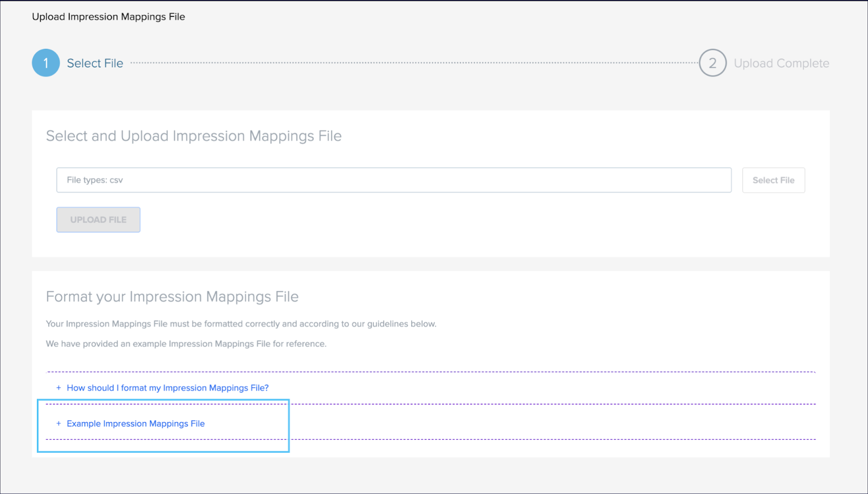Expand the 'Example Impression Mappings File' section
Screen dimensions: 868x494
click(x=136, y=423)
